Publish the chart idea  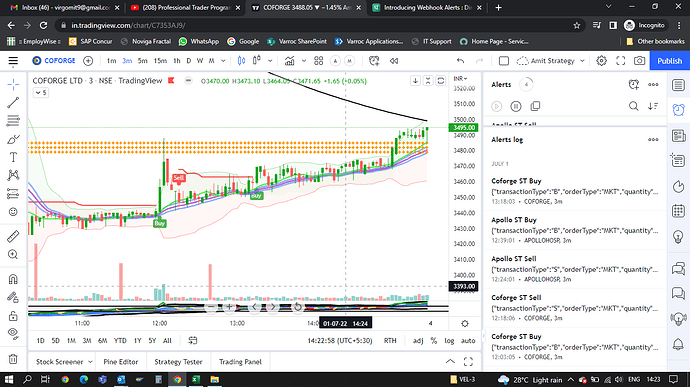(x=669, y=61)
